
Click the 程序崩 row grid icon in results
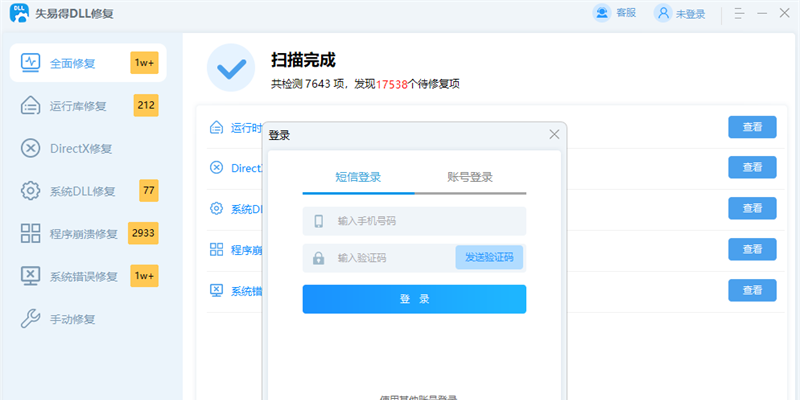click(217, 249)
